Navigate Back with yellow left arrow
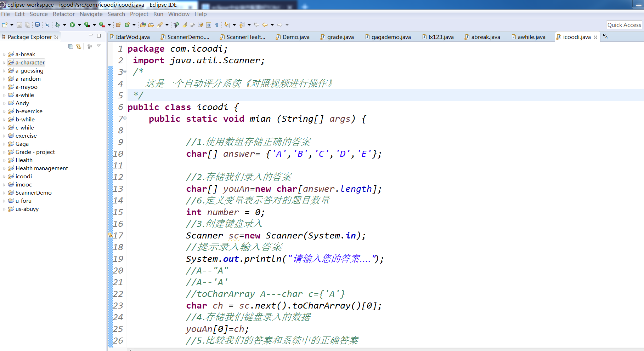The width and height of the screenshot is (644, 351). pyautogui.click(x=265, y=25)
